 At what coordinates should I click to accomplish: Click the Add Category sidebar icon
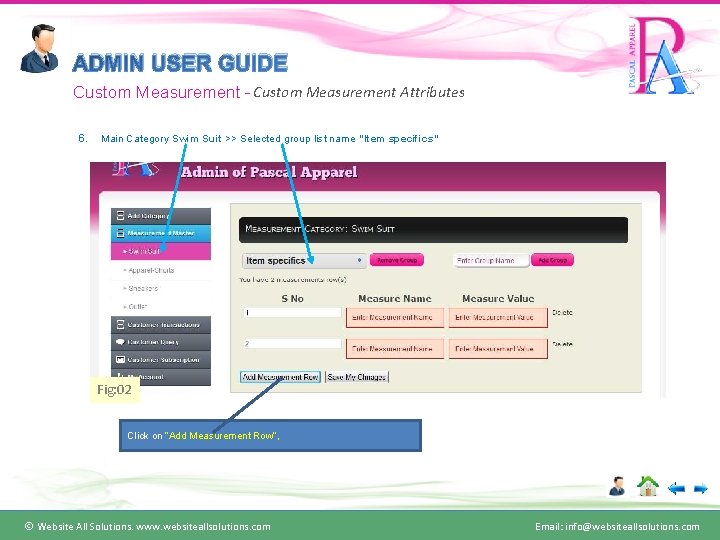pos(120,215)
